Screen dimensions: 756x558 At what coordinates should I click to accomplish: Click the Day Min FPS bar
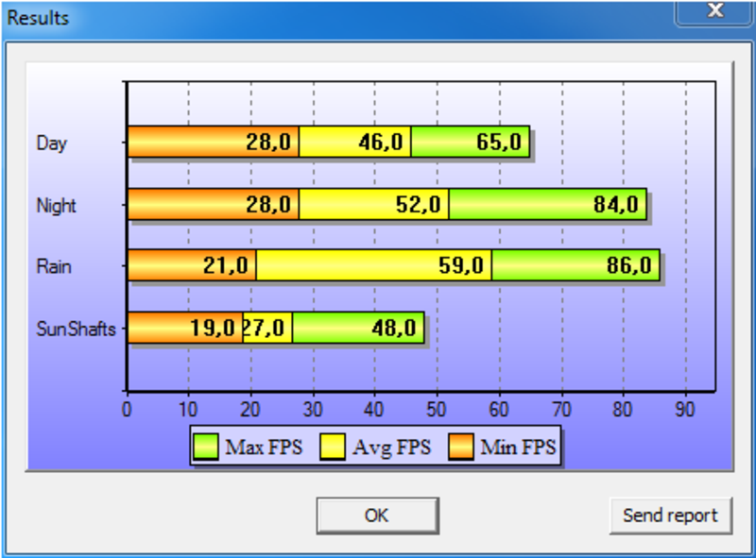click(214, 142)
